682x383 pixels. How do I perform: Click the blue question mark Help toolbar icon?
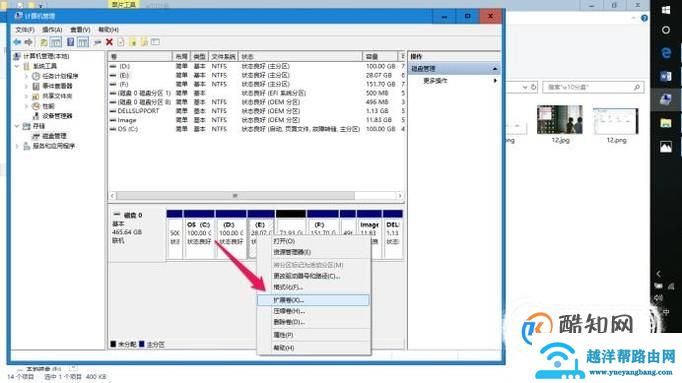click(70, 42)
